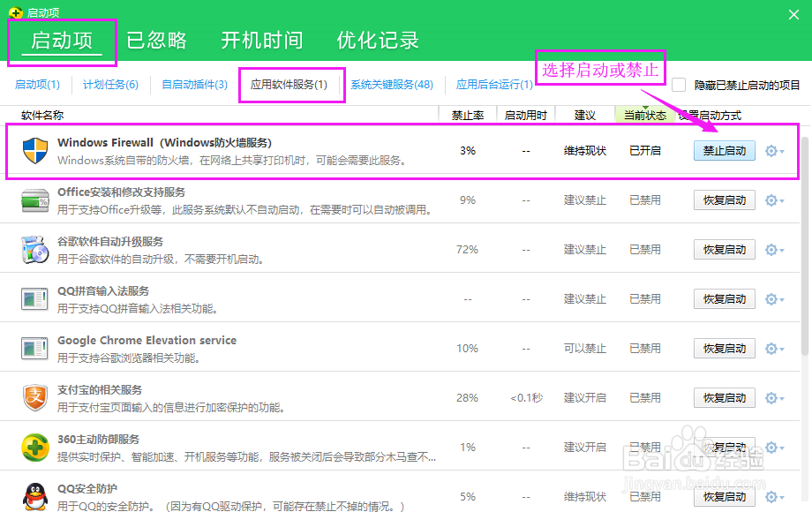Open gear settings for 支付宝的相关服务
Image resolution: width=812 pixels, height=512 pixels.
tap(775, 398)
